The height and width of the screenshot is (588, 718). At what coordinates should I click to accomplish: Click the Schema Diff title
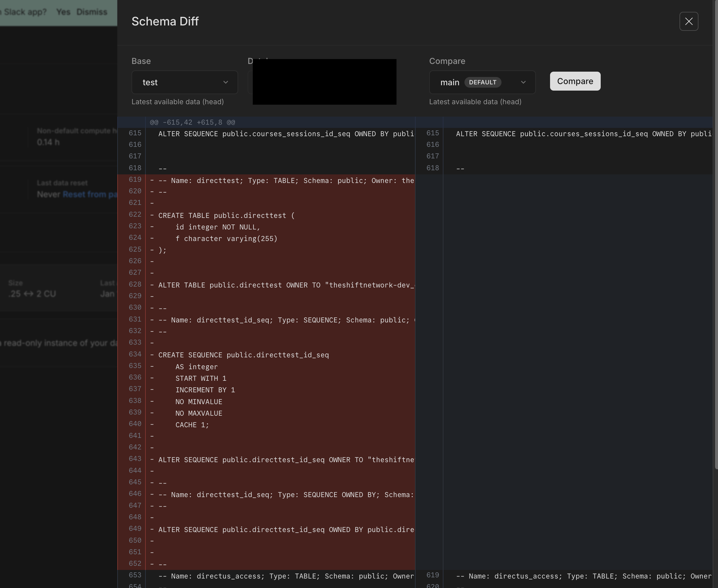click(x=165, y=21)
